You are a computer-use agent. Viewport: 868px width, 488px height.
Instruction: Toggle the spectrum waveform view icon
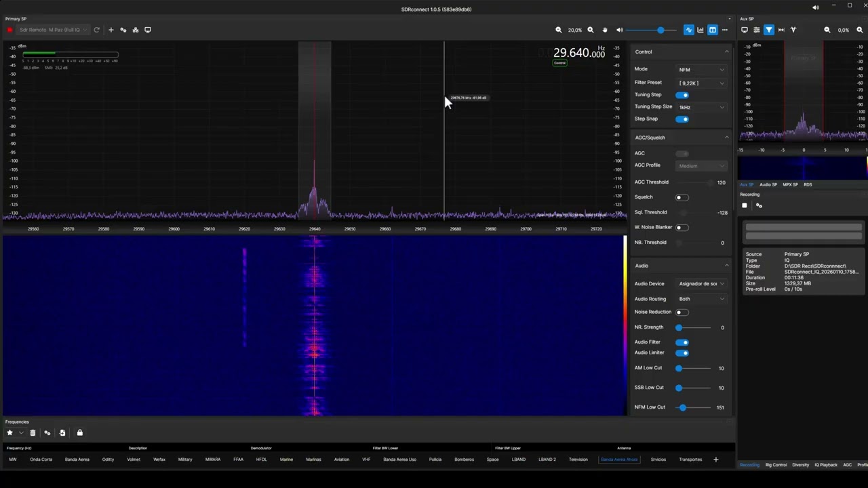tap(689, 30)
